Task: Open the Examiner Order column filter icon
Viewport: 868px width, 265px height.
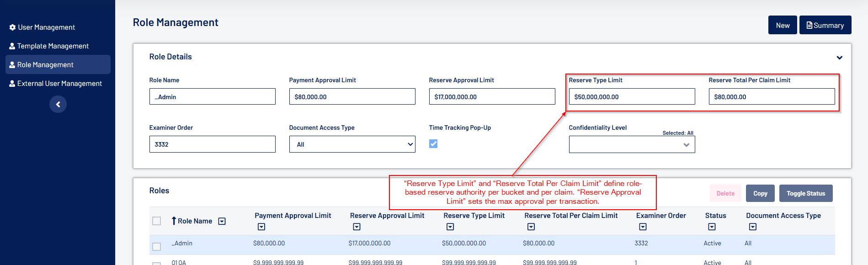Action: point(643,227)
